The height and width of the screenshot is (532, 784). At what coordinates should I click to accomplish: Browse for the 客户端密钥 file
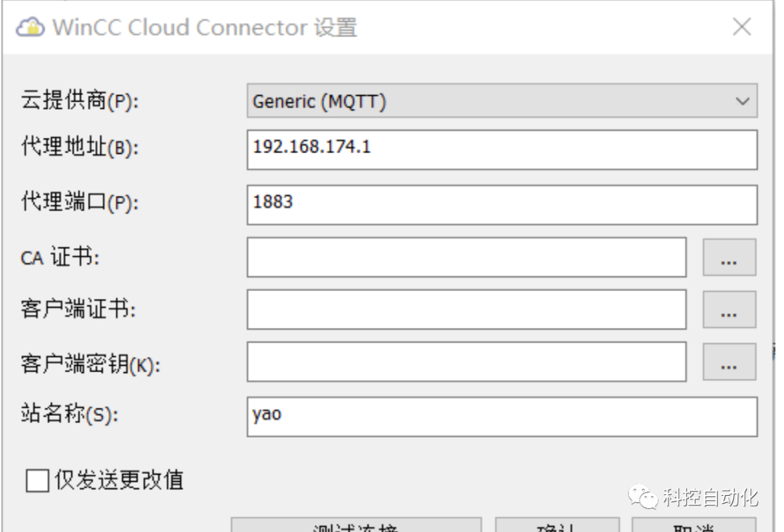pos(729,361)
